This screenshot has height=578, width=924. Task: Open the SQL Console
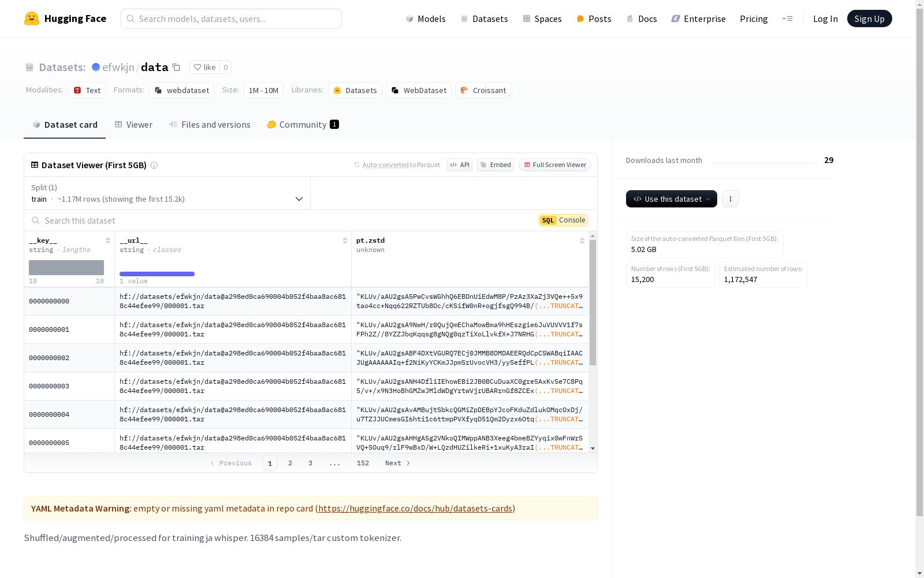(x=563, y=220)
